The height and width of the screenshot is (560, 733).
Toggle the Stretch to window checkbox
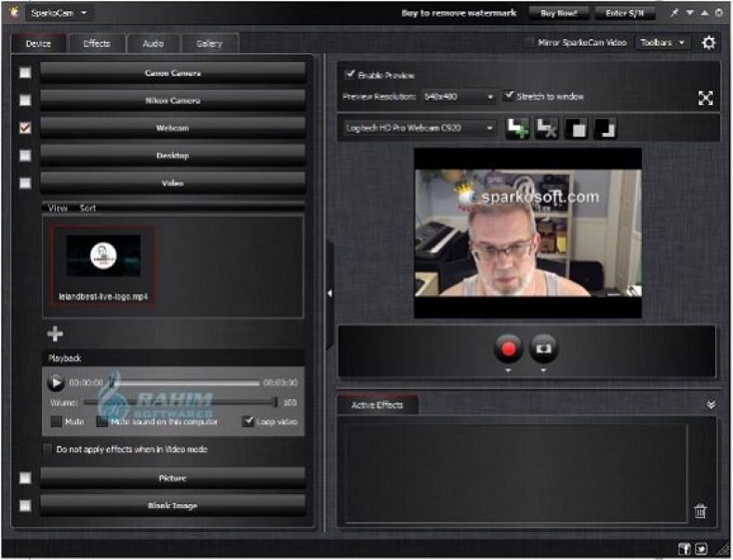pos(508,96)
